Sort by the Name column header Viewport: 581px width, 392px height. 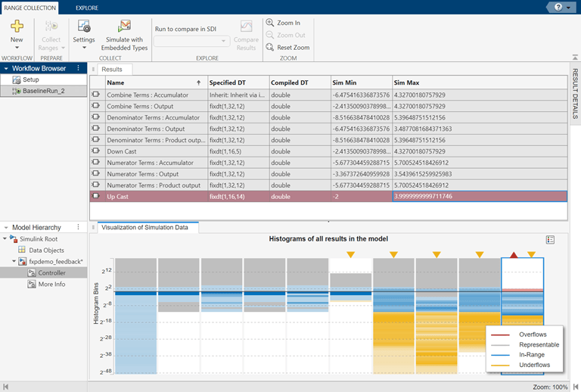click(157, 82)
